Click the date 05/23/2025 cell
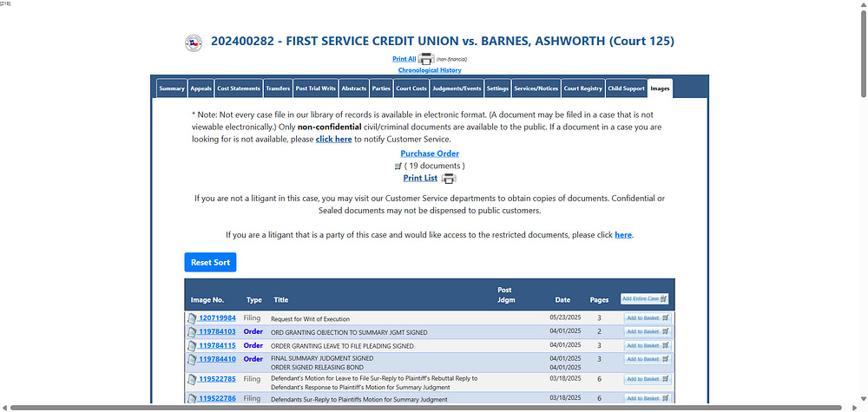The height and width of the screenshot is (412, 868). click(x=565, y=317)
